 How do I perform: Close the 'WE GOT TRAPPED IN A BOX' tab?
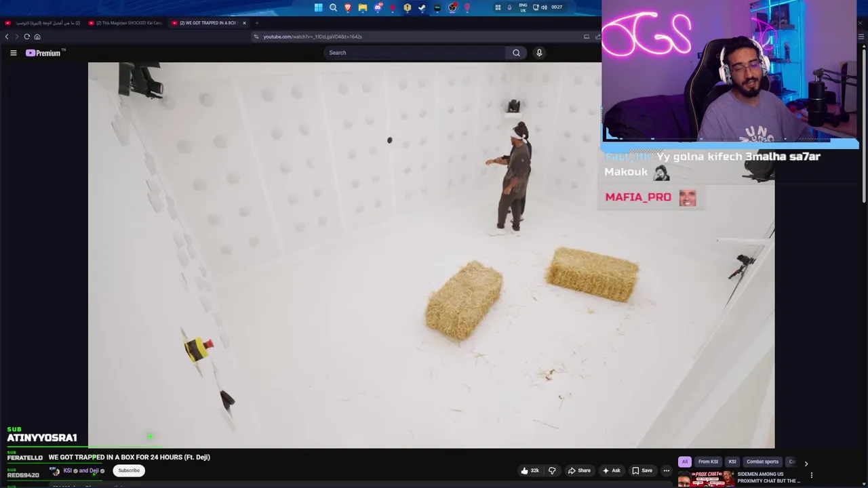point(244,23)
